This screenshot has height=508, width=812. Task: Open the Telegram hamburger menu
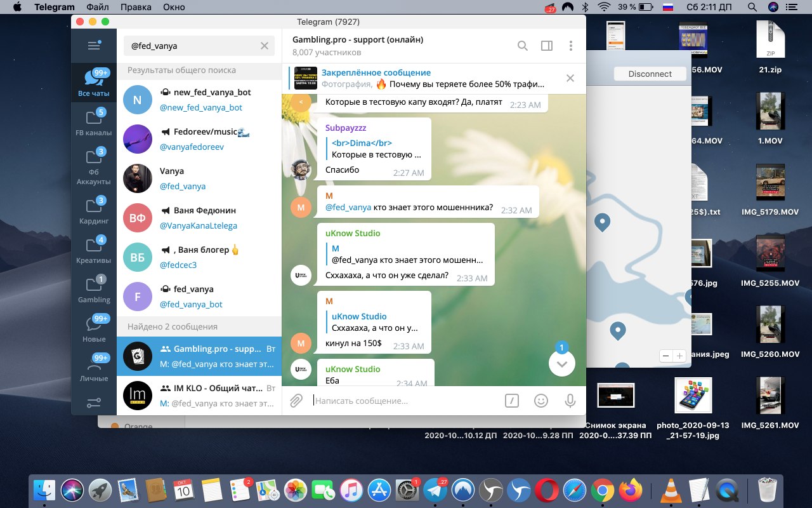pyautogui.click(x=94, y=45)
